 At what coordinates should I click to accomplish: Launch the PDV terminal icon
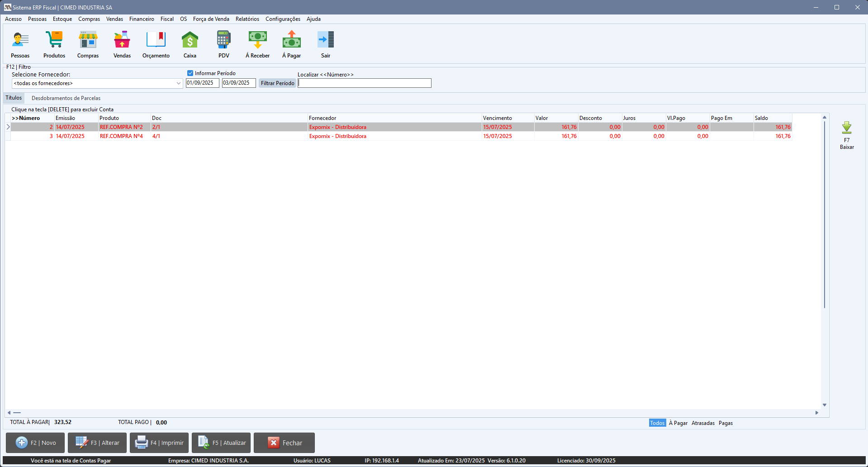224,40
